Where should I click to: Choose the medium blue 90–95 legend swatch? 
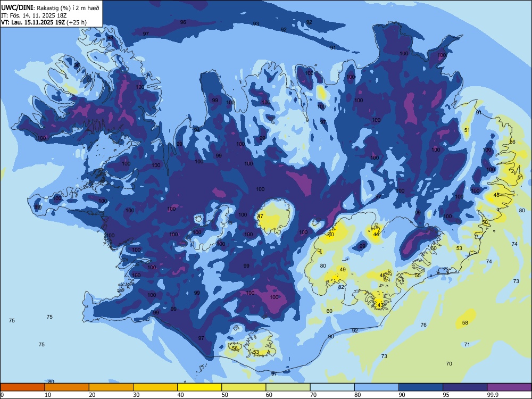pyautogui.click(x=421, y=387)
